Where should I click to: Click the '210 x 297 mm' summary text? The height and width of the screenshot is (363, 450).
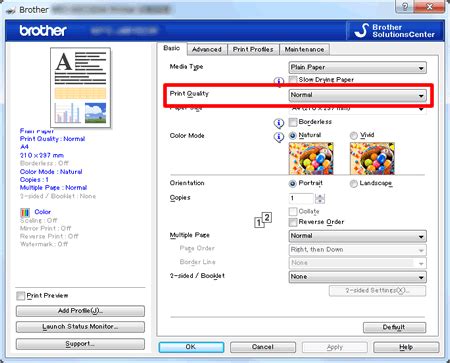pos(42,155)
